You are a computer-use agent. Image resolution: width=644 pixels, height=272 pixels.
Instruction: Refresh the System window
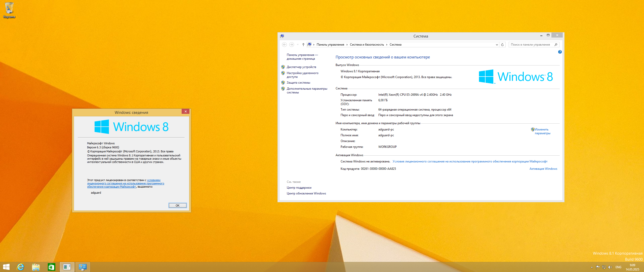click(x=502, y=45)
